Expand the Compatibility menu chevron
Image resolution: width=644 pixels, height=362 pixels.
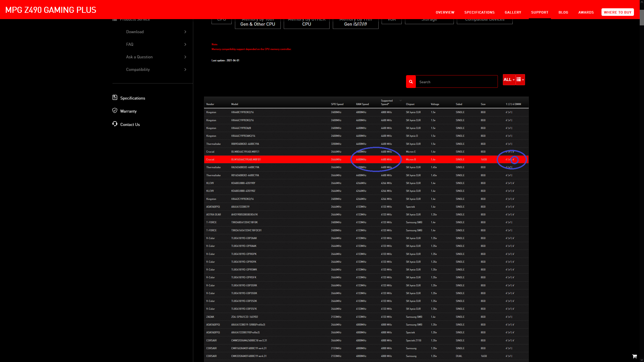coord(185,70)
